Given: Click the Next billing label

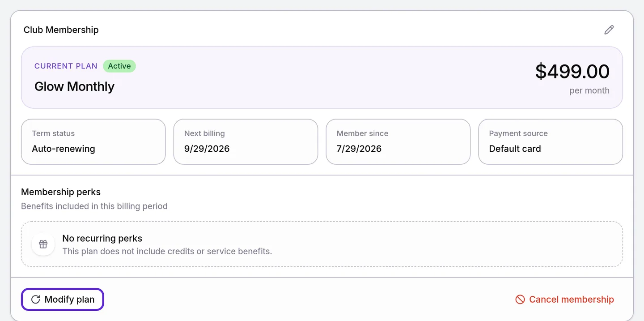Looking at the screenshot, I should click(204, 133).
